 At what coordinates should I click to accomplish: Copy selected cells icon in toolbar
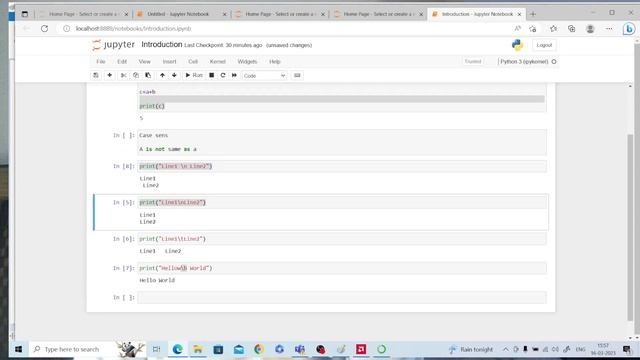(136, 76)
